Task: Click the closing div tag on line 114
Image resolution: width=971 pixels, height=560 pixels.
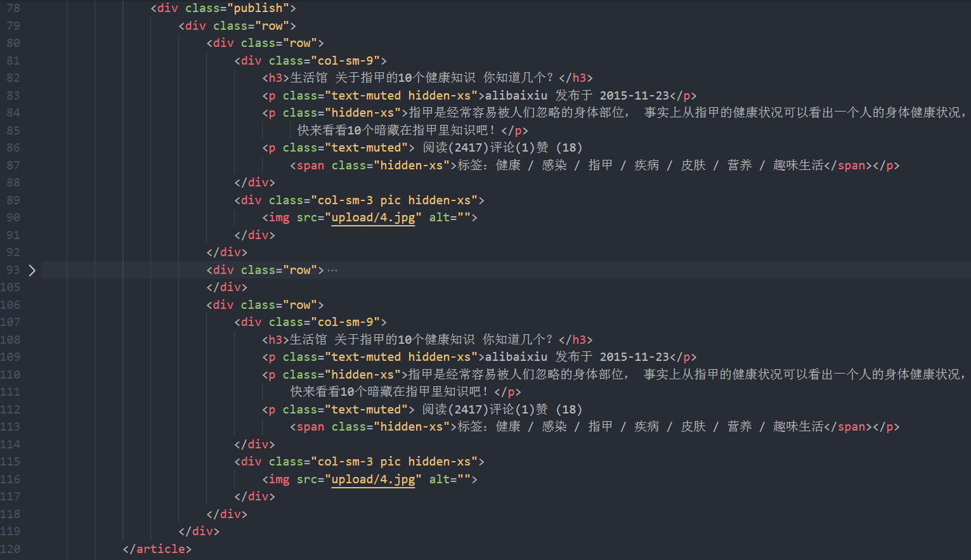Action: 255,445
